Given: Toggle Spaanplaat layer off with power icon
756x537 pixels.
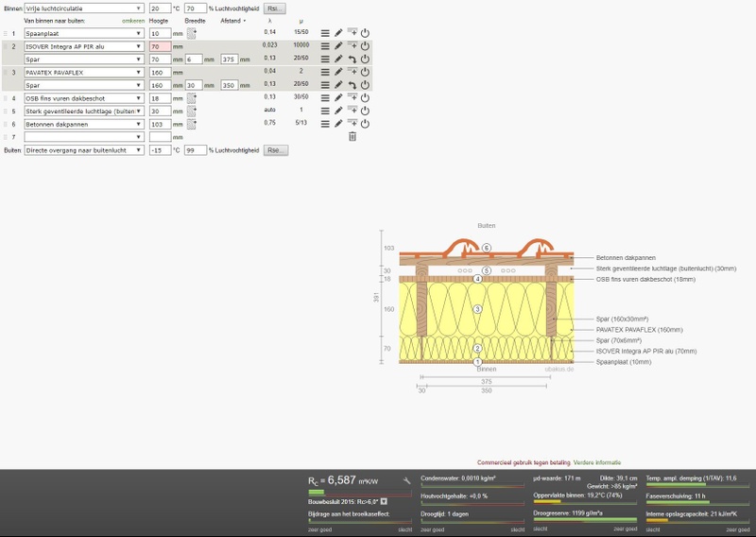Looking at the screenshot, I should coord(365,33).
